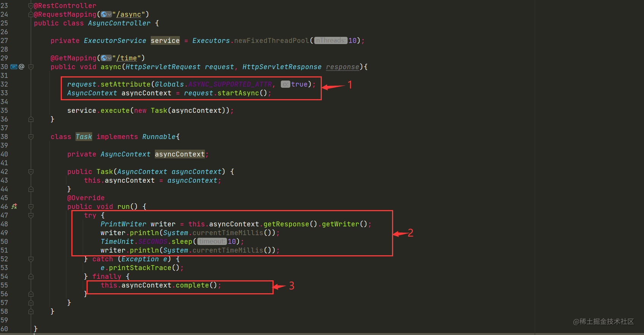Click the Runnable interface name
The image size is (644, 335).
[x=159, y=137]
